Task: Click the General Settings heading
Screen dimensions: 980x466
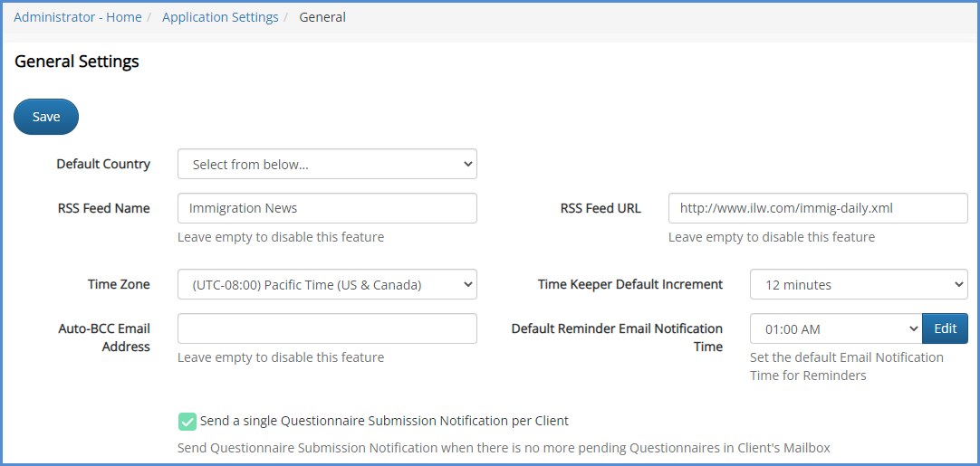Action: (x=77, y=62)
